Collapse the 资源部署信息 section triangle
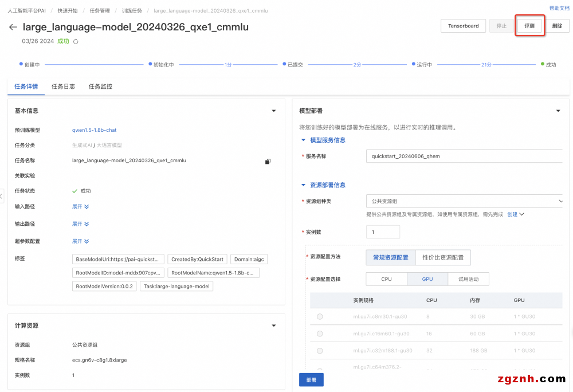 click(304, 185)
